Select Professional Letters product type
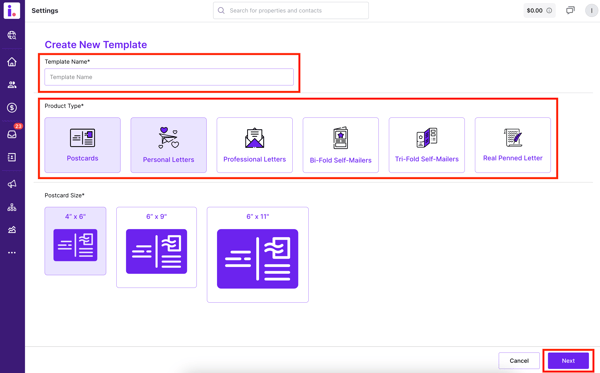The image size is (600, 373). pyautogui.click(x=254, y=145)
